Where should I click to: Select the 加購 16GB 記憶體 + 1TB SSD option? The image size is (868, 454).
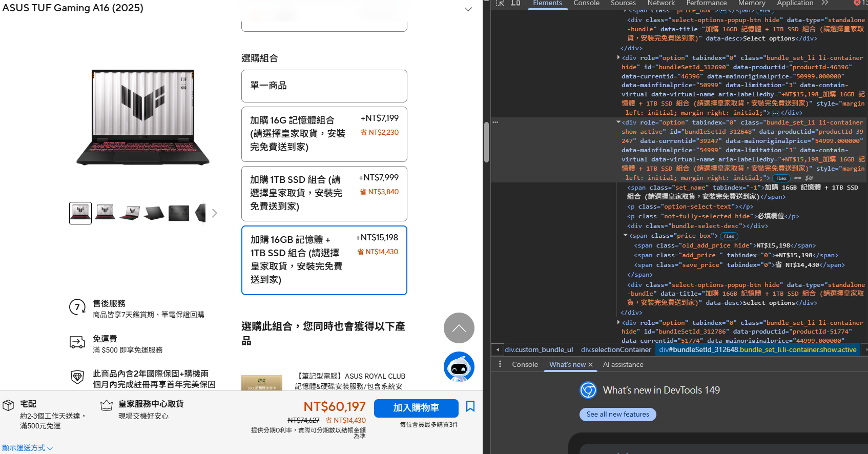[x=324, y=260]
